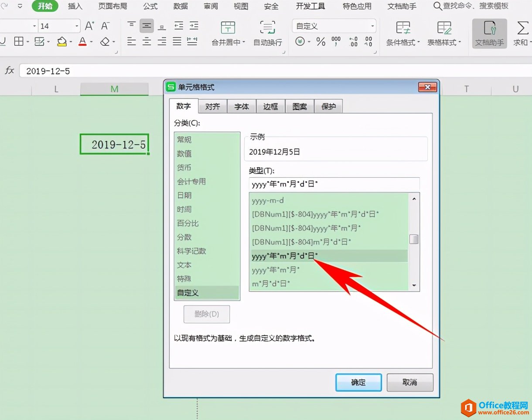
Task: Click the fill color bucket icon
Action: pyautogui.click(x=62, y=42)
